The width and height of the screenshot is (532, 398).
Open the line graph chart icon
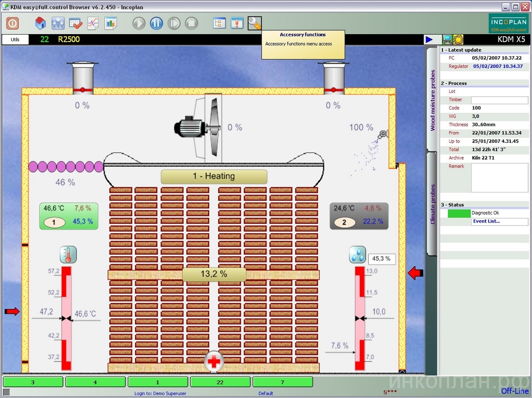[x=93, y=23]
